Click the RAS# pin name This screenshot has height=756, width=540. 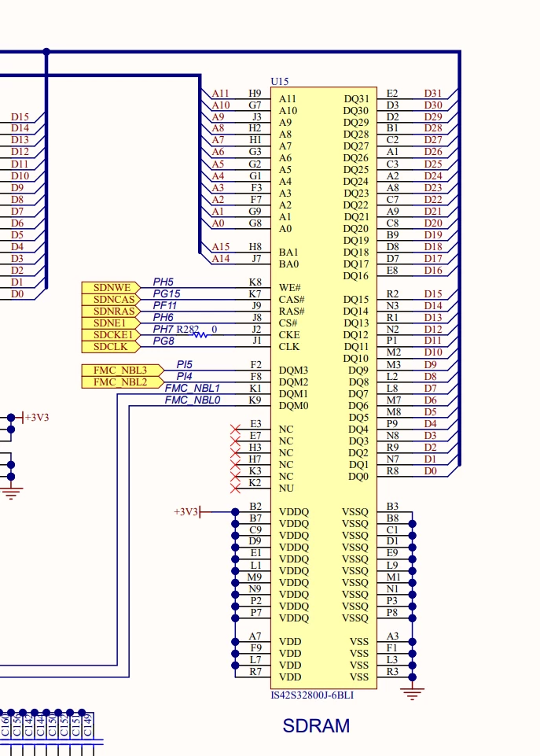pyautogui.click(x=292, y=311)
